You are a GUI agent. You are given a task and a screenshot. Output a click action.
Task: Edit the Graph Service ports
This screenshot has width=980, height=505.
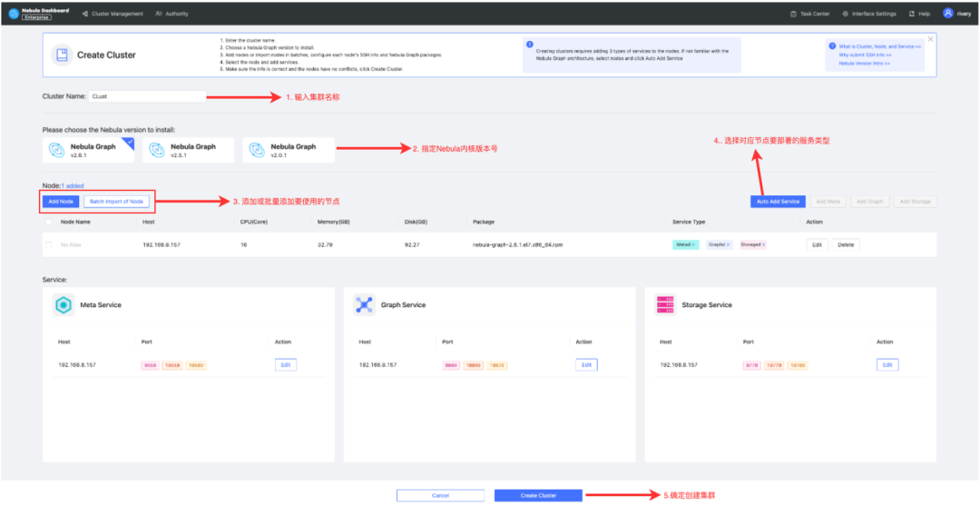pos(586,365)
